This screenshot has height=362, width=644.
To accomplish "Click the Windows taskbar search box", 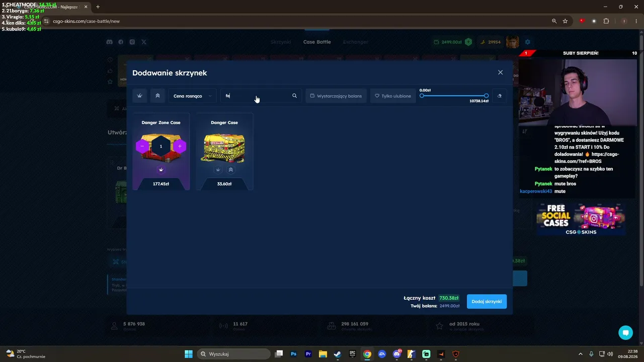I will point(233,354).
